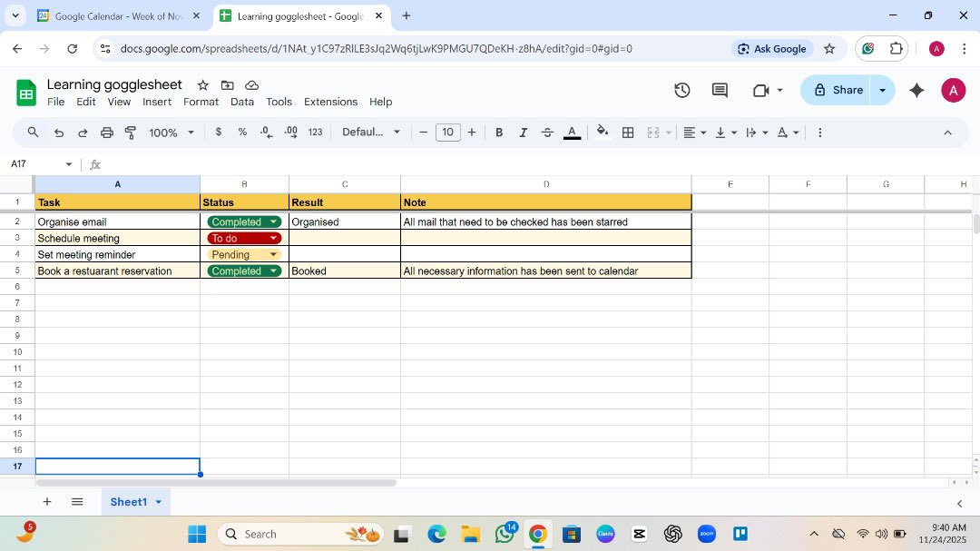Click the percent format icon
Image resolution: width=980 pixels, height=551 pixels.
(x=241, y=132)
